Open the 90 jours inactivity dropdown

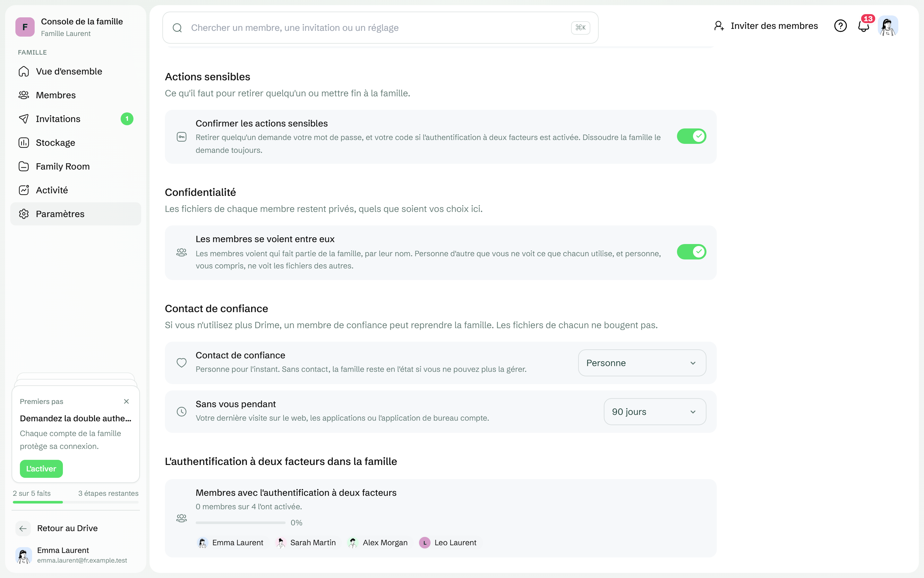tap(655, 412)
